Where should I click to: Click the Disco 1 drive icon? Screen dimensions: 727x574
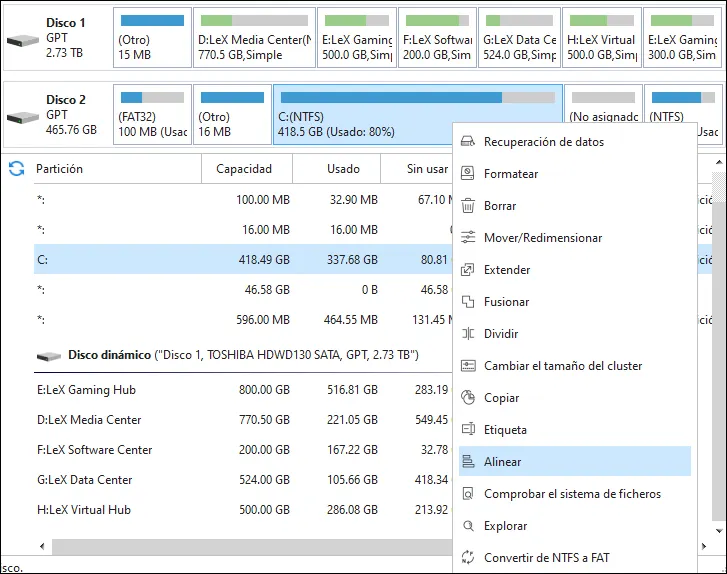(23, 41)
